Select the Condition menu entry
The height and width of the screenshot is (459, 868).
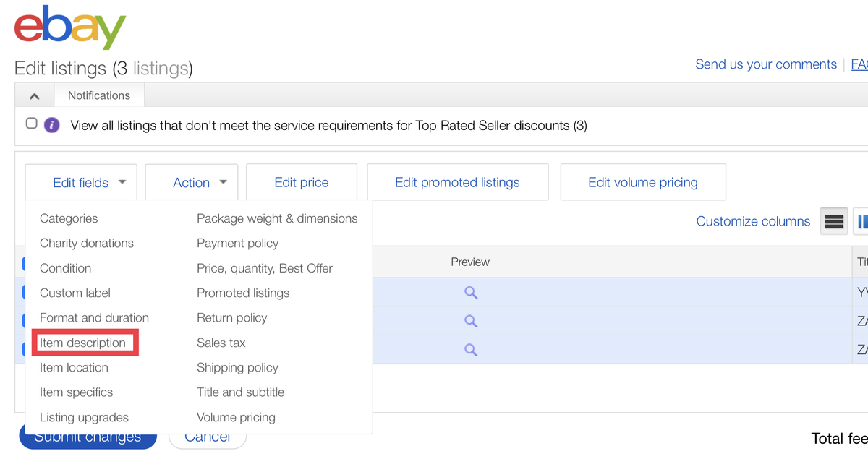(65, 268)
